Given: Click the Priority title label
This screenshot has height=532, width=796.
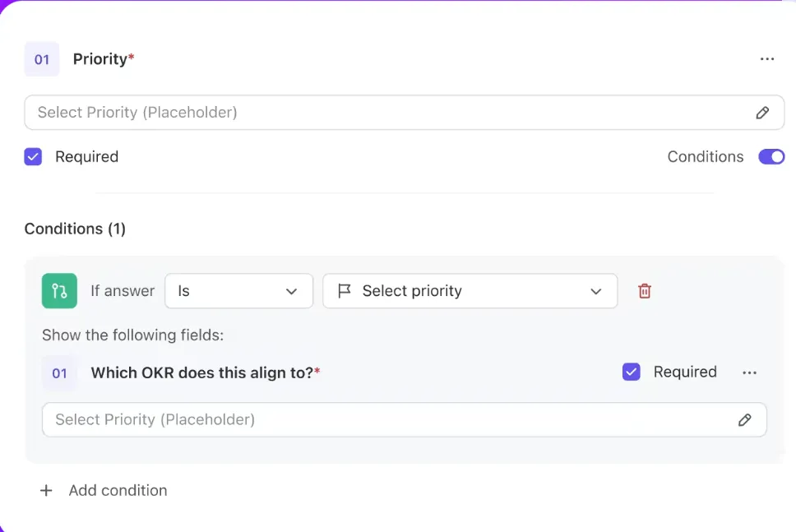Looking at the screenshot, I should pyautogui.click(x=99, y=58).
